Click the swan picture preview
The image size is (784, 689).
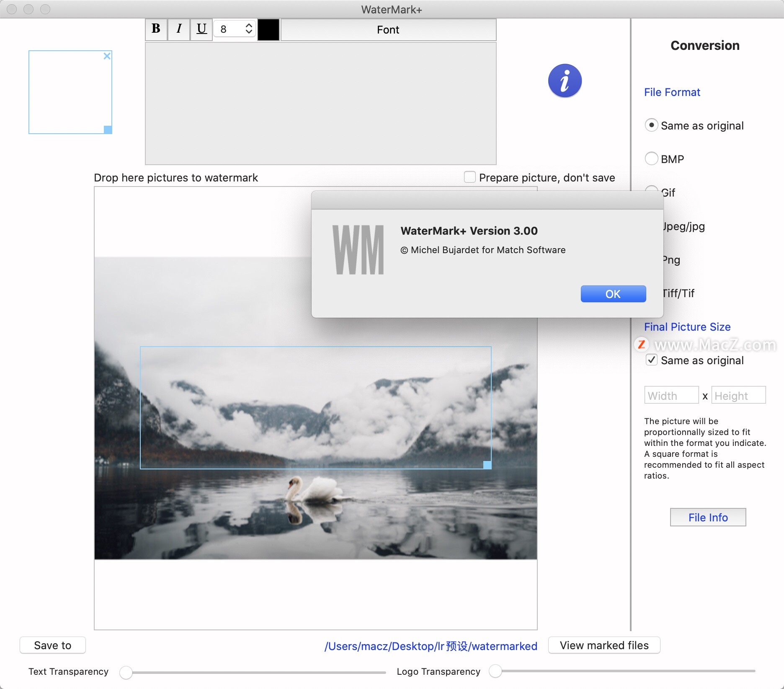point(316,408)
